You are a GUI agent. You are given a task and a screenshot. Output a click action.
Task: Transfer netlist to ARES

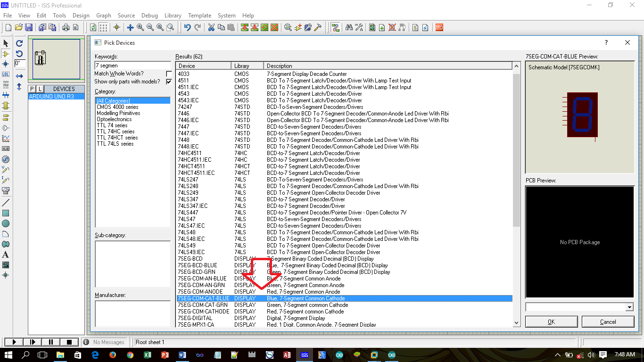tap(438, 27)
